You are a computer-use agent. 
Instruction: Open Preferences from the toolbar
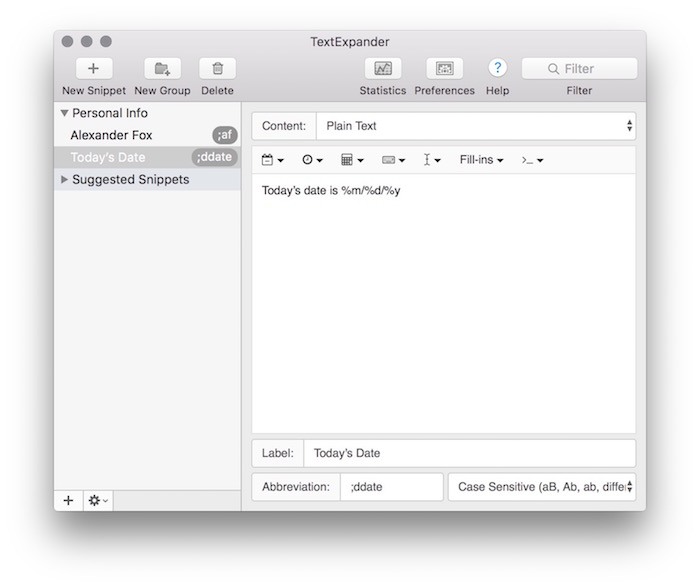(445, 68)
